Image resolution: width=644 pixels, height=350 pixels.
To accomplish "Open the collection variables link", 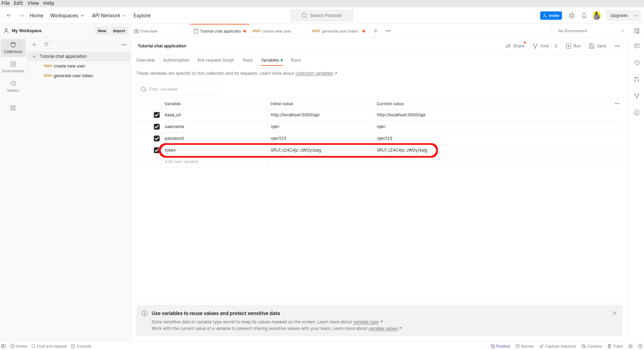I will (314, 73).
